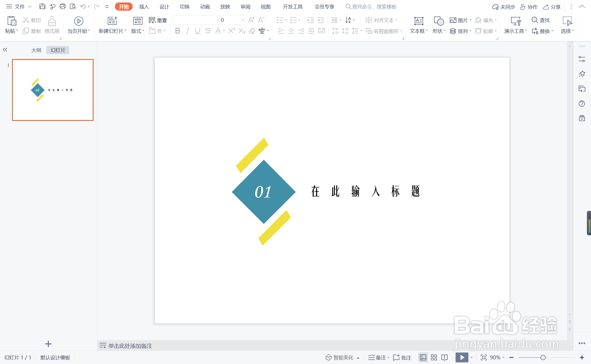Toggle Bold formatting button
This screenshot has height=364, width=591.
178,31
